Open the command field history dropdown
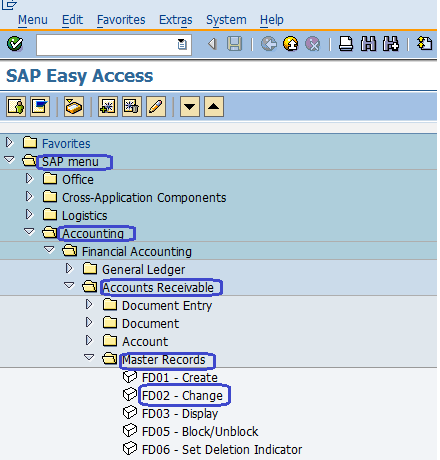This screenshot has height=460, width=440. 182,44
